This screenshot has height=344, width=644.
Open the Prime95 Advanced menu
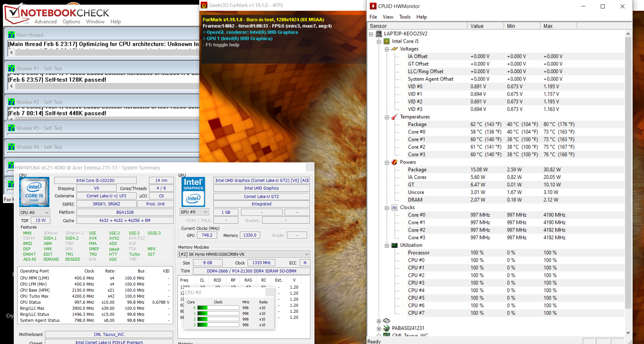tap(45, 21)
